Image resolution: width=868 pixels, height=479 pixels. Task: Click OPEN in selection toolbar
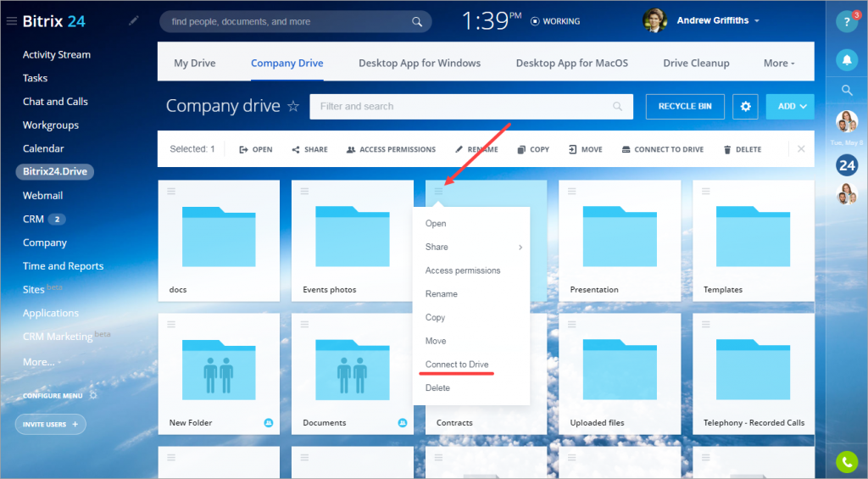point(256,149)
